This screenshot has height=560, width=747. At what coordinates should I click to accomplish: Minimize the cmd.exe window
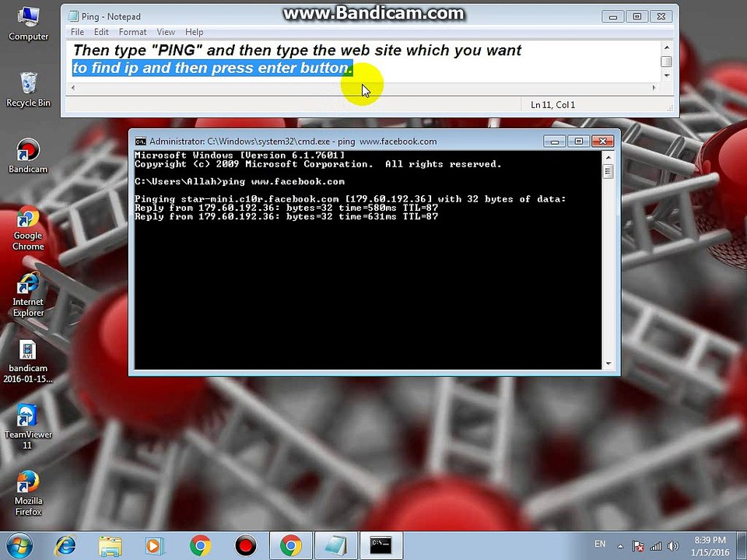tap(555, 142)
